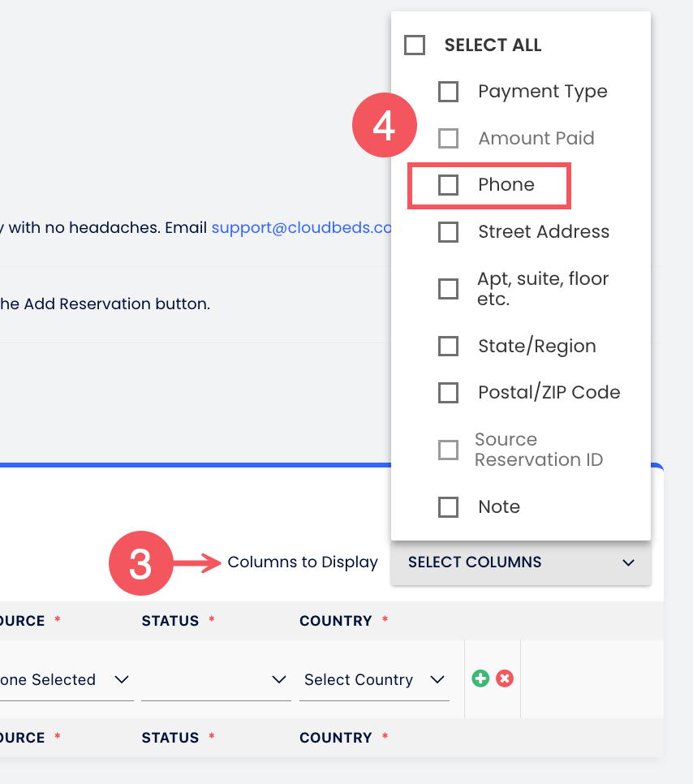
Task: Click the green plus add row icon
Action: 480,678
